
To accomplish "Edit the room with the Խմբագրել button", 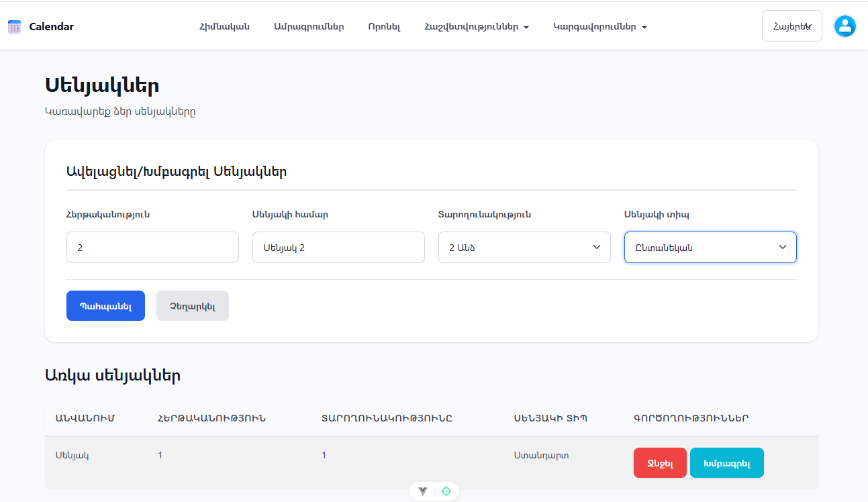I will click(x=726, y=463).
